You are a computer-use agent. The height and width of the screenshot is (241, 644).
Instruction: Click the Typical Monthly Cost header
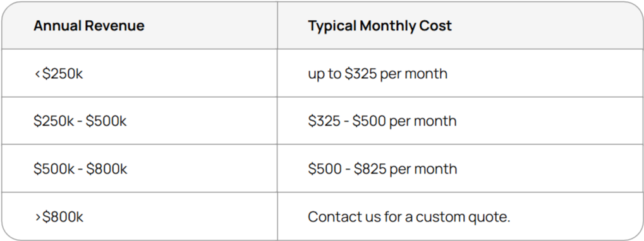[x=380, y=26]
